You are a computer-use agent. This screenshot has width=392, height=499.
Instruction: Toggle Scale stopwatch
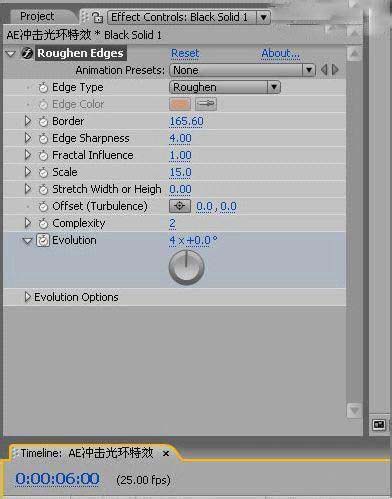coord(43,172)
